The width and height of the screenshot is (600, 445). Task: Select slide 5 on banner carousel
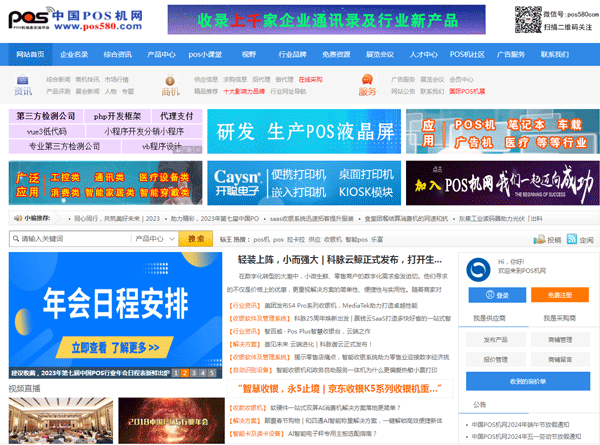212,373
